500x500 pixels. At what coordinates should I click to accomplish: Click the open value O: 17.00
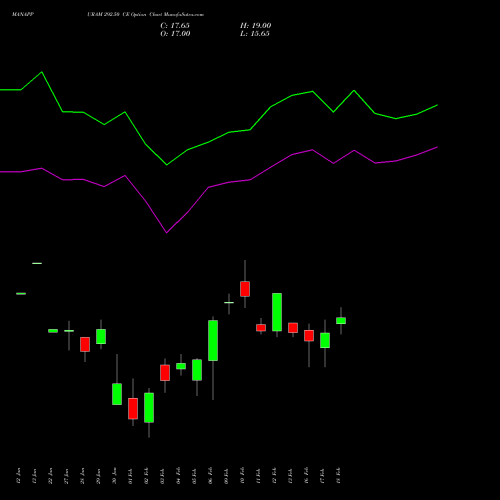(x=175, y=34)
